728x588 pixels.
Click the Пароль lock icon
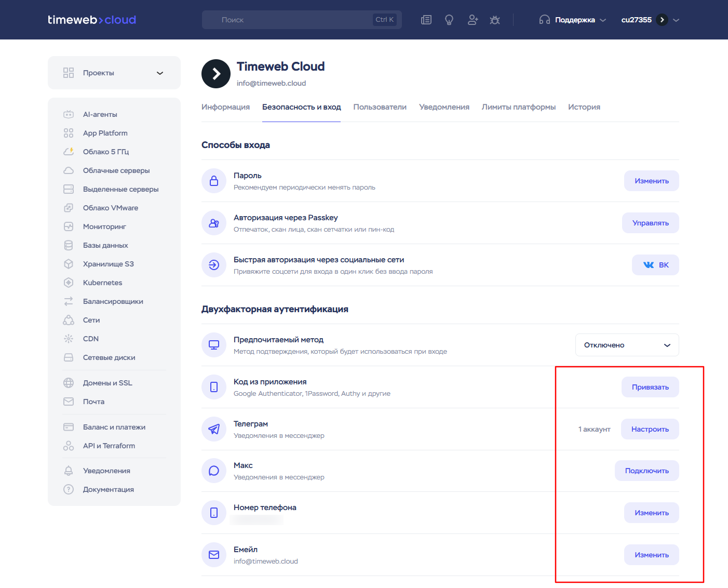point(214,181)
